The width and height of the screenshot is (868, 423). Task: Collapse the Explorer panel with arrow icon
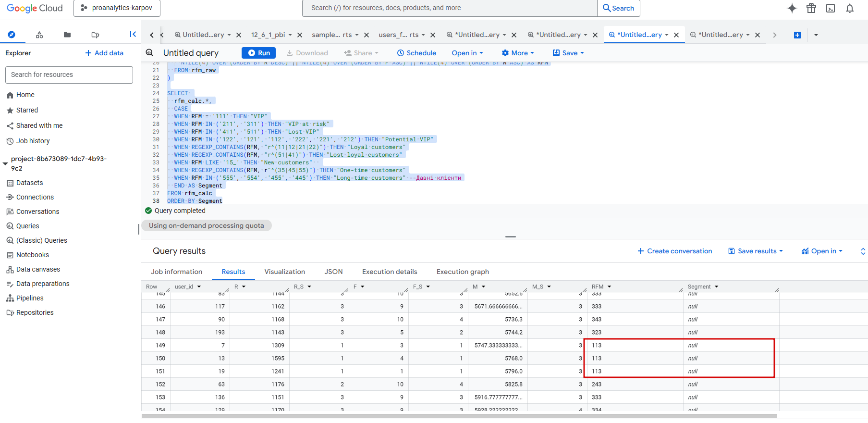pyautogui.click(x=133, y=34)
